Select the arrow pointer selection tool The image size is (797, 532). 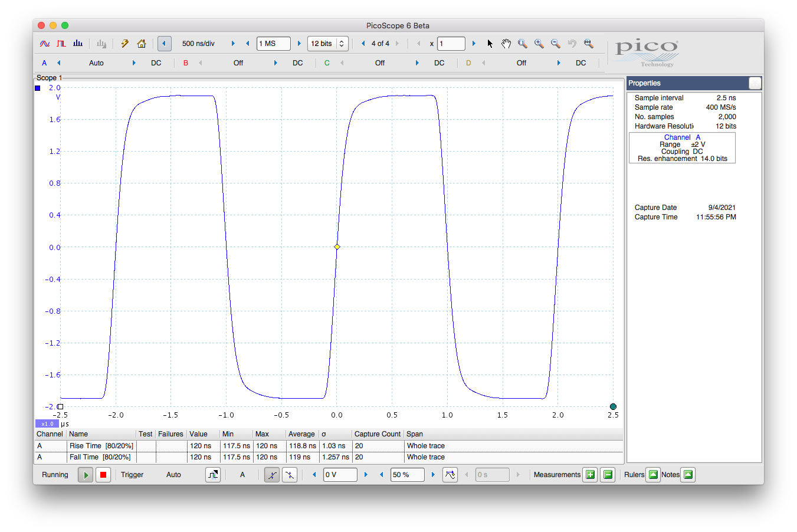(x=490, y=44)
